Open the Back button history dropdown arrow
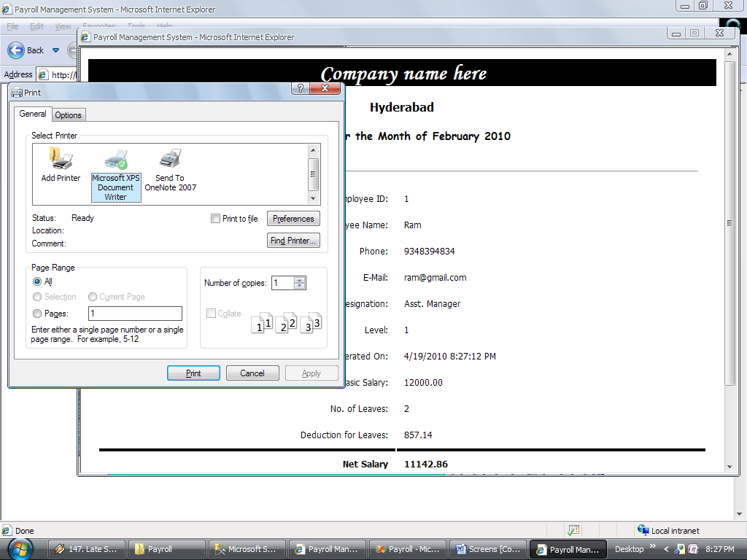This screenshot has width=747, height=560. (55, 50)
